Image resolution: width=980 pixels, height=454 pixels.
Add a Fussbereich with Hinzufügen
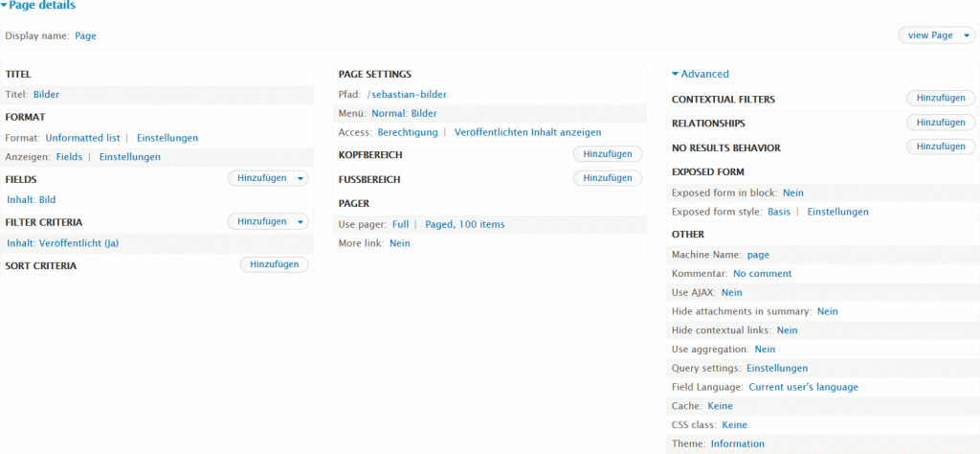(x=607, y=178)
